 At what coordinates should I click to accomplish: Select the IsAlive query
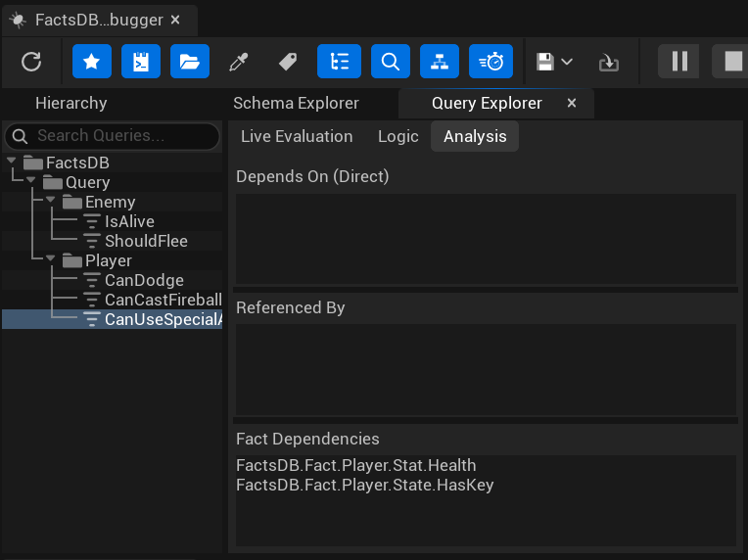pos(129,221)
